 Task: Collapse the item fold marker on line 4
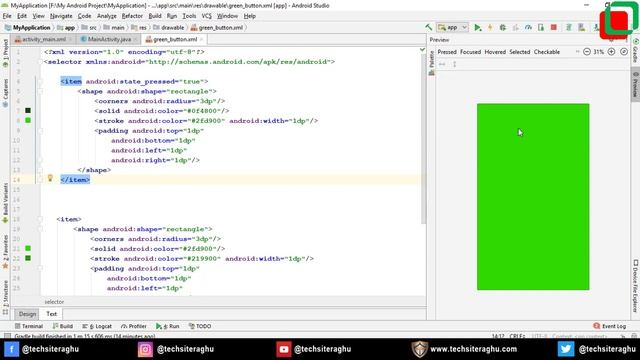40,82
